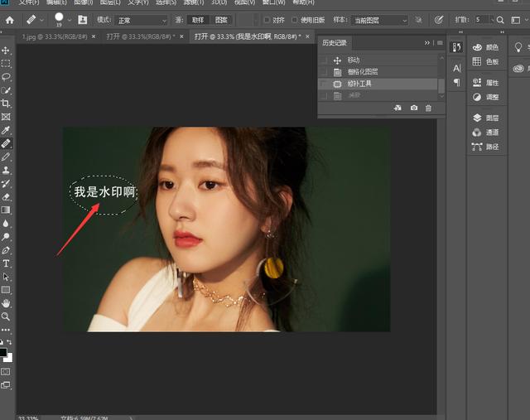This screenshot has width=530, height=420.
Task: Select the Lasso tool
Action: [6, 77]
